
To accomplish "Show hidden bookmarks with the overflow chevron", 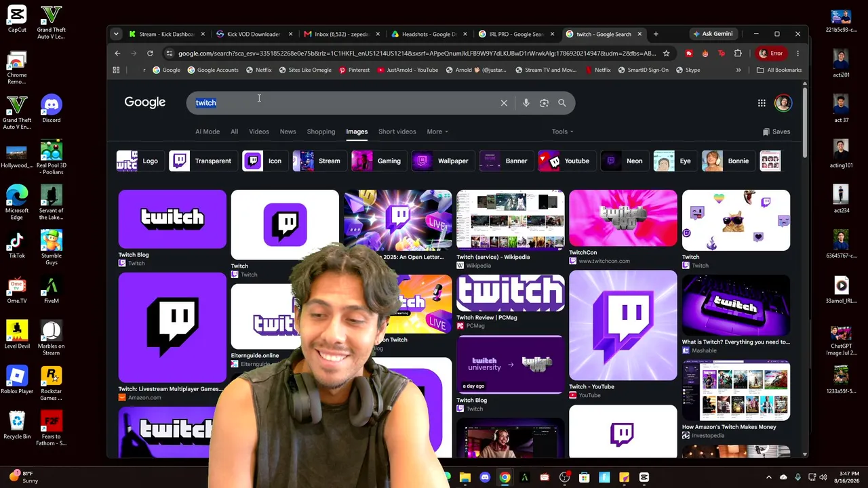I will pyautogui.click(x=738, y=70).
